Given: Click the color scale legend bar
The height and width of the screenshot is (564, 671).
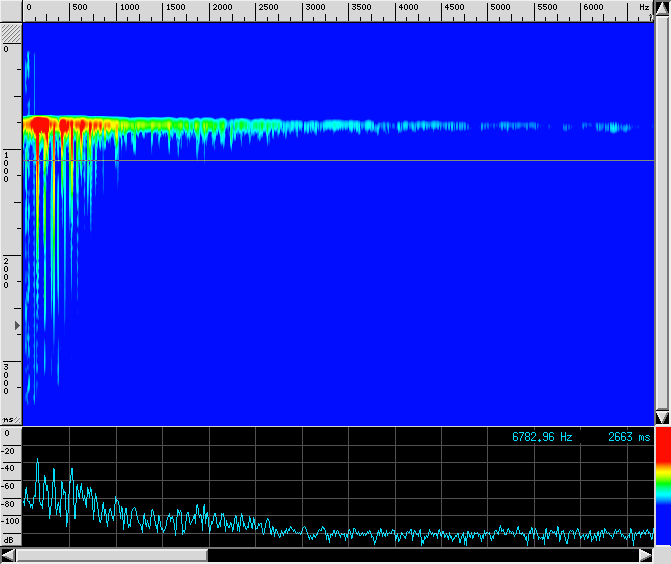Looking at the screenshot, I should tap(662, 490).
